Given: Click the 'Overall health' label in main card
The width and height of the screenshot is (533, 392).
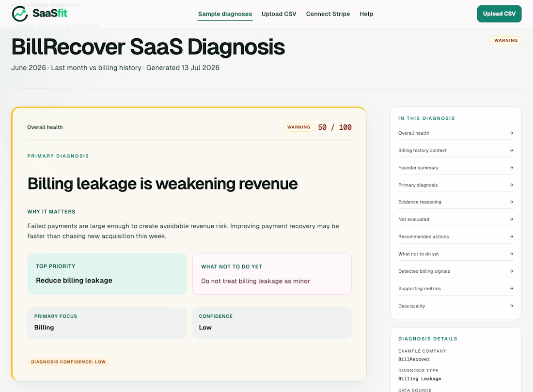Looking at the screenshot, I should click(x=45, y=127).
